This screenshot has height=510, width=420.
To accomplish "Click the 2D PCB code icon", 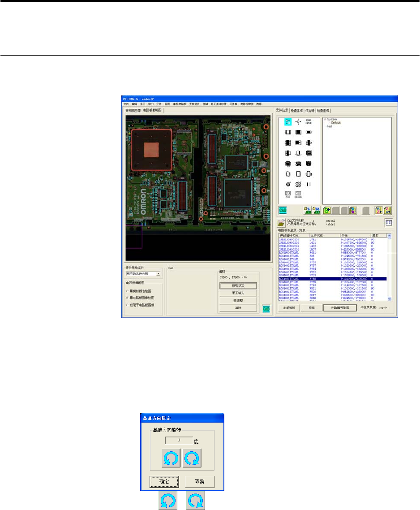I will [288, 195].
